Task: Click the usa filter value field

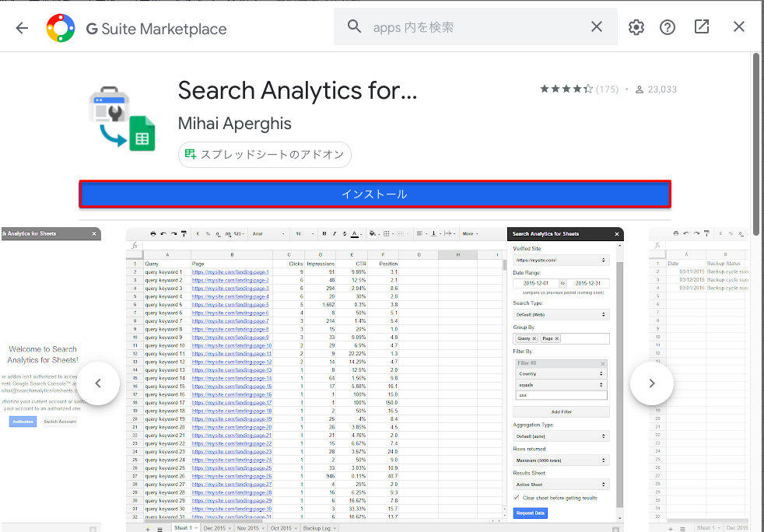Action: point(561,396)
